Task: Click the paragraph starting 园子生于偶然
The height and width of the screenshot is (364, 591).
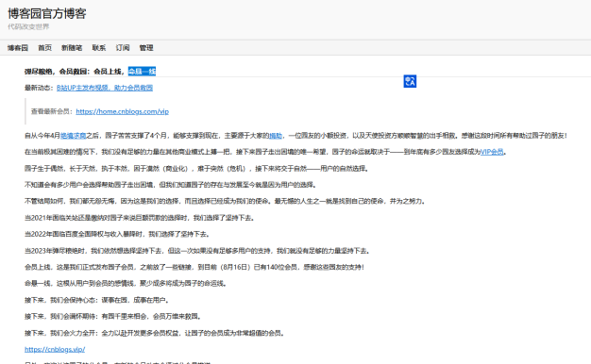Action: 196,168
